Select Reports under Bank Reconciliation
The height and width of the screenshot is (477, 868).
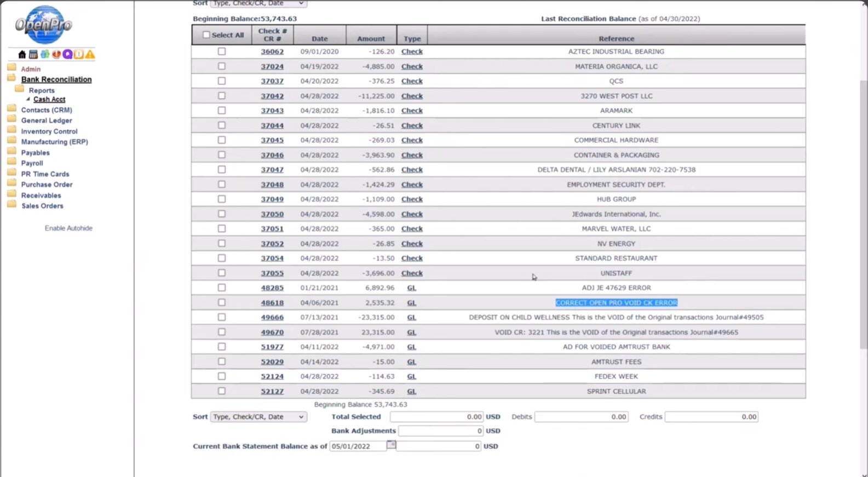click(42, 90)
